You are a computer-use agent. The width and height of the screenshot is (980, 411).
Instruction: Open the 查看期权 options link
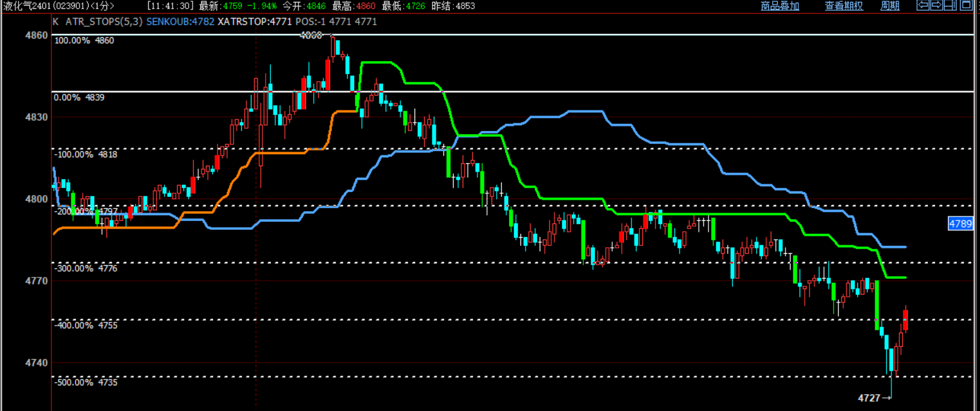(x=843, y=6)
